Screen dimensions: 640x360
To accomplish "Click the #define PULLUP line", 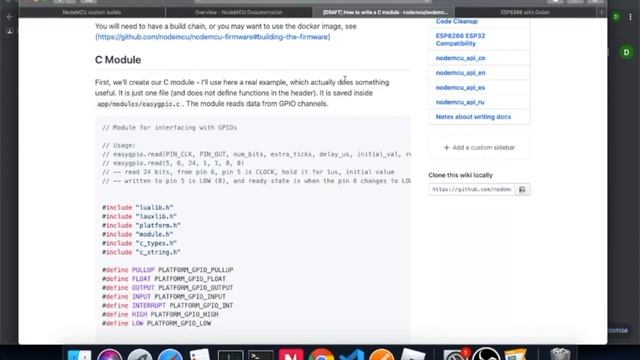I will coord(168,270).
